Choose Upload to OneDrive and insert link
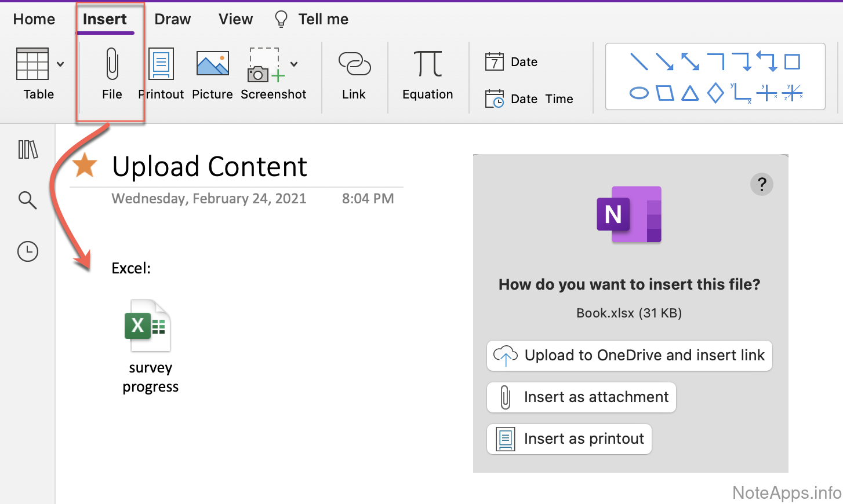The width and height of the screenshot is (843, 504). 629,355
